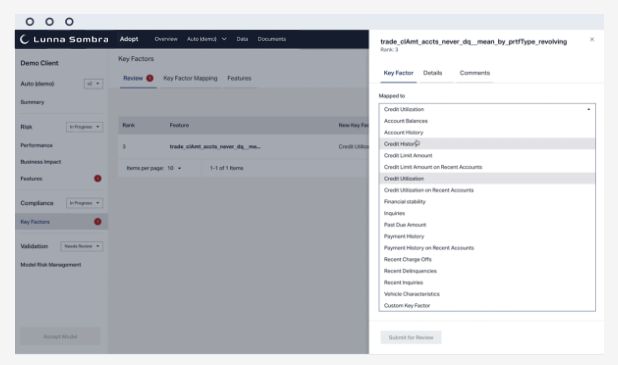Open the Auto (demo) top navigation menu

coord(207,39)
